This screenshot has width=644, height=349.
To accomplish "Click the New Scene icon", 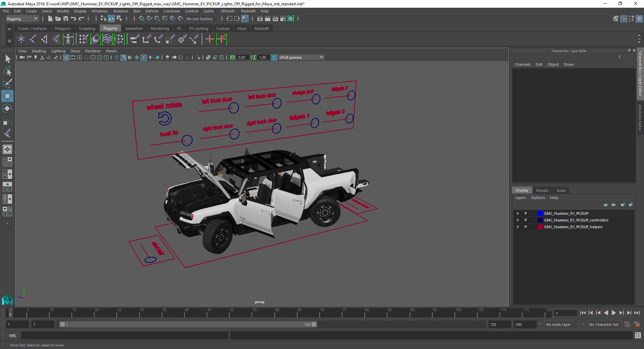I will tap(50, 19).
